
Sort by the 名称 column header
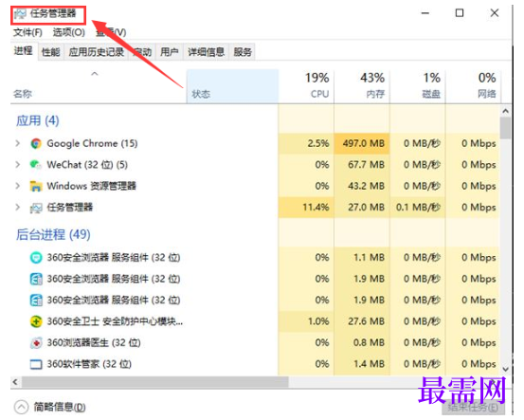coord(99,86)
